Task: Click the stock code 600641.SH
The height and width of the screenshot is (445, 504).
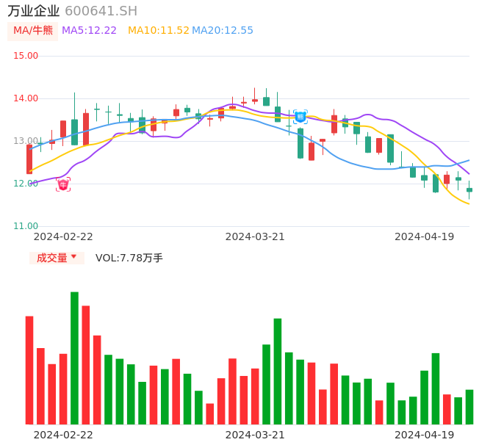Action: tap(101, 11)
